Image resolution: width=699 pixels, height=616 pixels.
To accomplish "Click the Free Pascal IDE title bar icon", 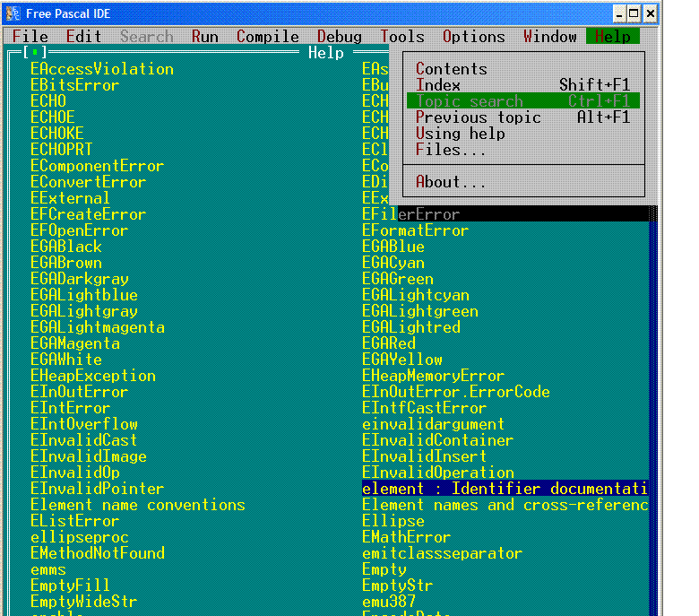I will coord(13,13).
